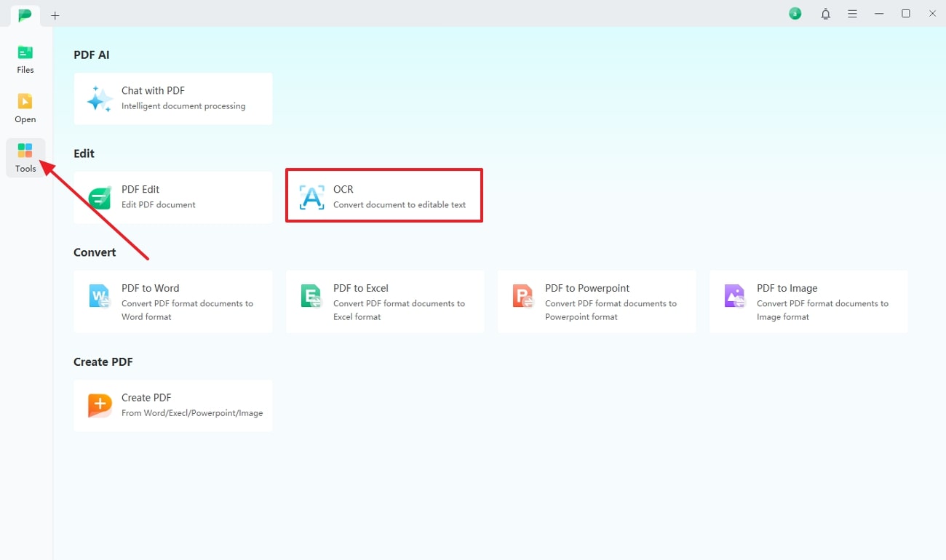Click the PDF to Word title

point(150,288)
